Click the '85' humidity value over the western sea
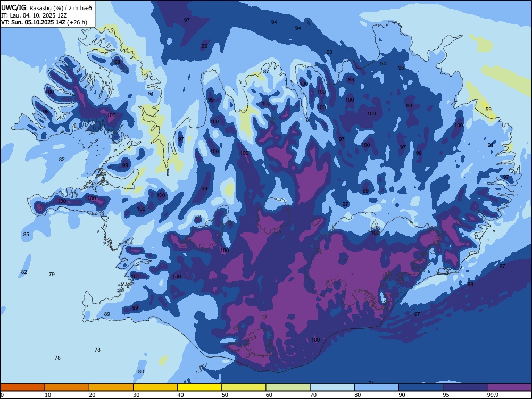Image resolution: width=532 pixels, height=399 pixels. pyautogui.click(x=26, y=235)
